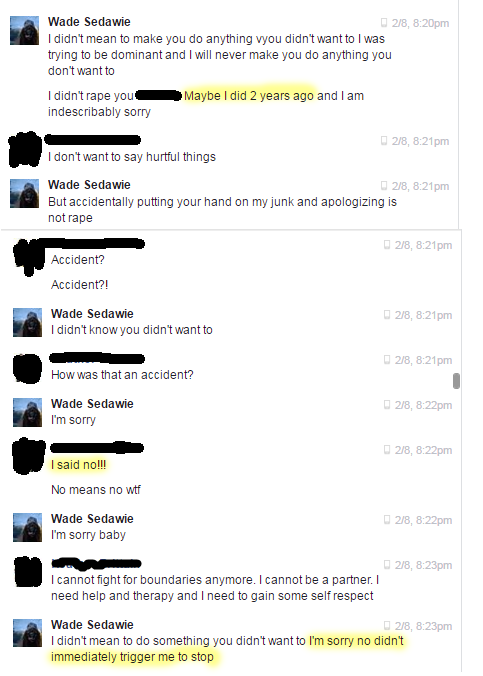Click the 2/8, 8:20pm timestamp
This screenshot has width=483, height=676.
(420, 23)
